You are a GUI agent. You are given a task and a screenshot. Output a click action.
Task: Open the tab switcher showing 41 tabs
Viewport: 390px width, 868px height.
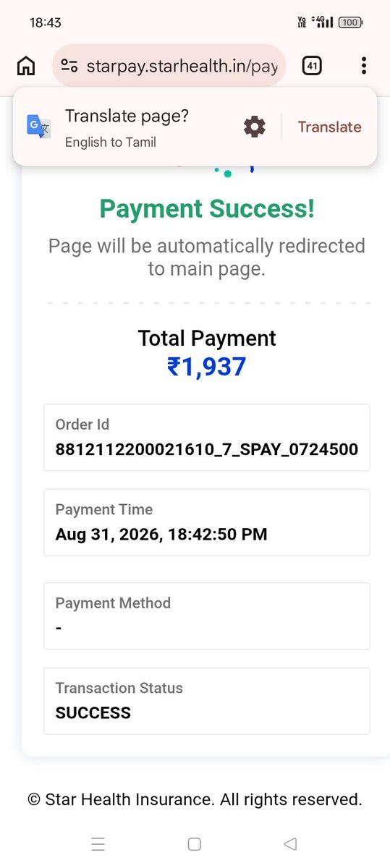coord(312,67)
